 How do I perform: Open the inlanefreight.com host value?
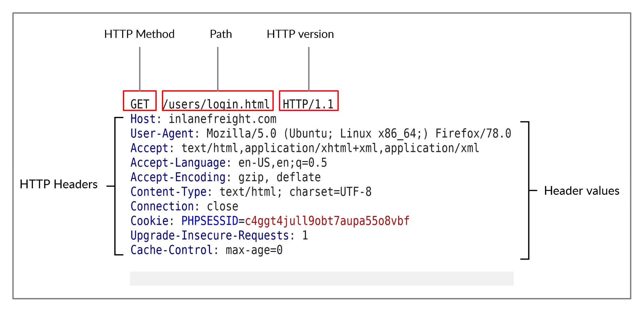point(222,119)
